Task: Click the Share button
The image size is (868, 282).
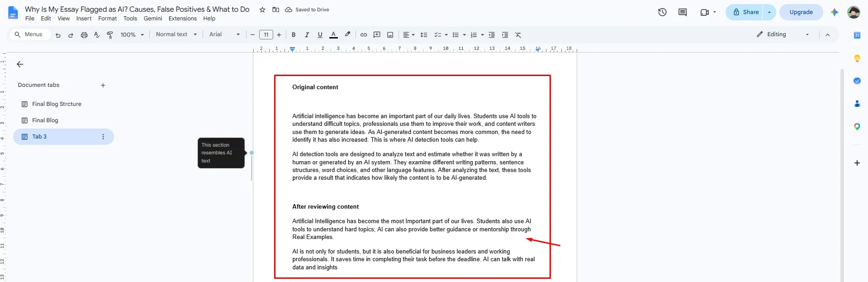Action: (745, 12)
